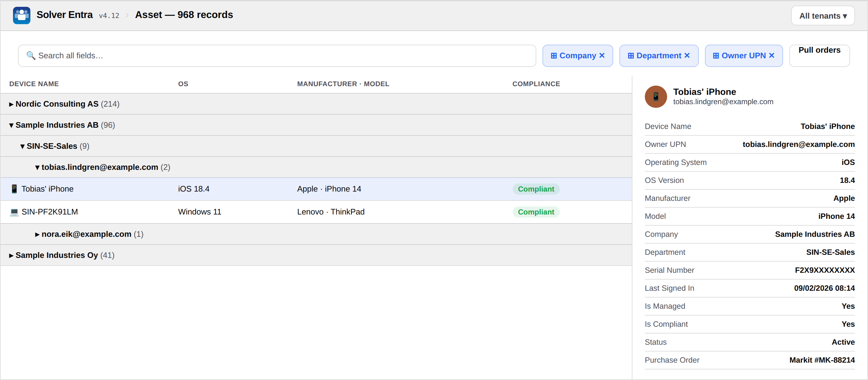
Task: Click the device avatar in the details panel
Action: [655, 96]
